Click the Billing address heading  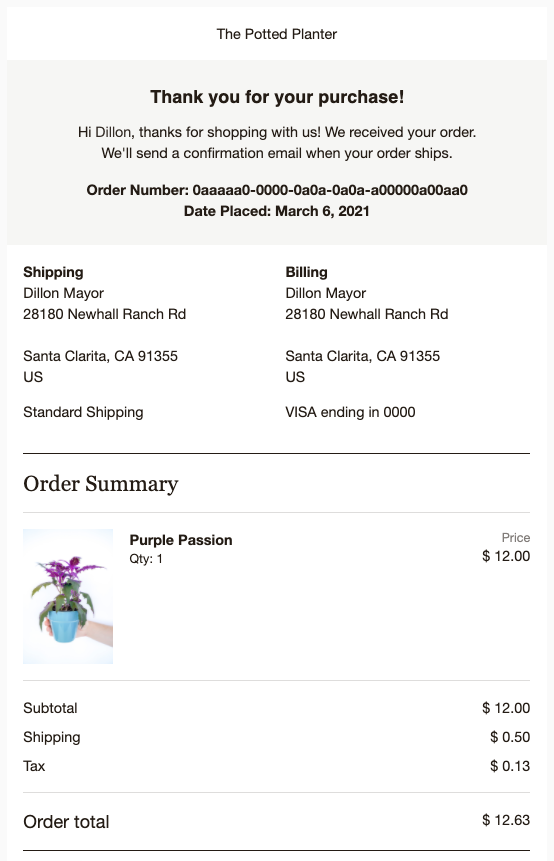coord(306,272)
